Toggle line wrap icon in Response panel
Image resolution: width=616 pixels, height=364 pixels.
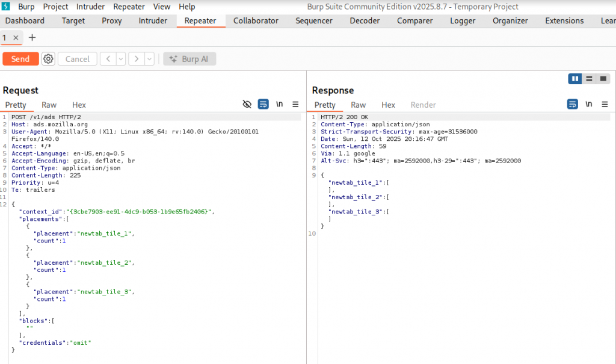[573, 104]
